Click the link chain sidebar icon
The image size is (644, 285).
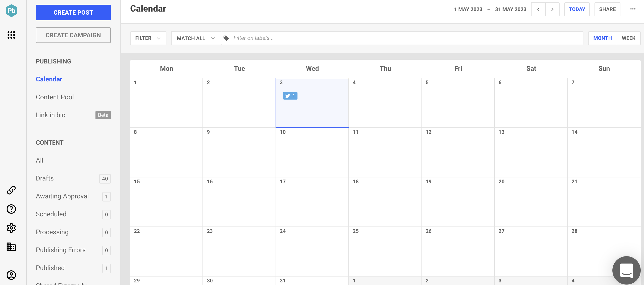(11, 190)
